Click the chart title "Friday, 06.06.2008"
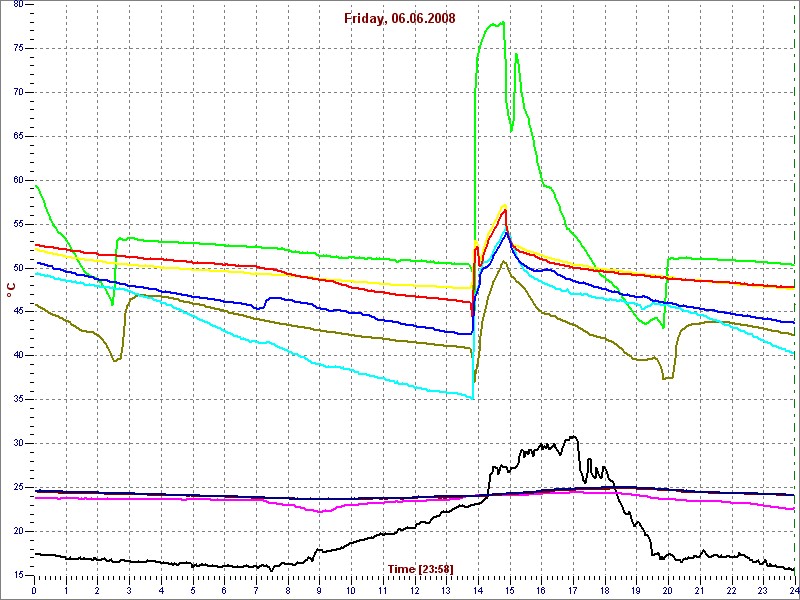Viewport: 800px width, 600px height. (x=399, y=19)
